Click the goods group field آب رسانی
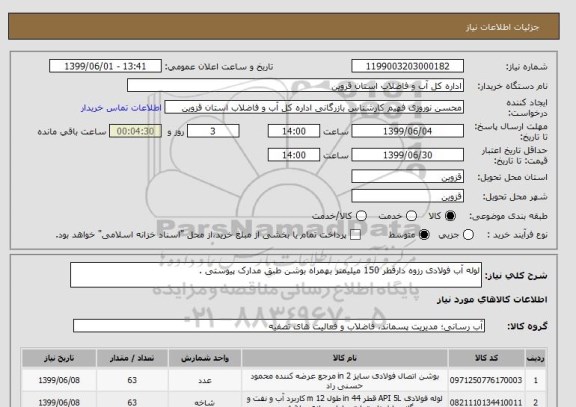 point(279,326)
